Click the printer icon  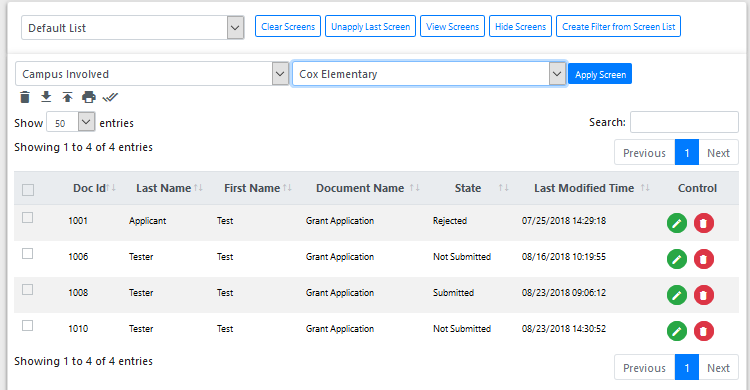point(89,97)
